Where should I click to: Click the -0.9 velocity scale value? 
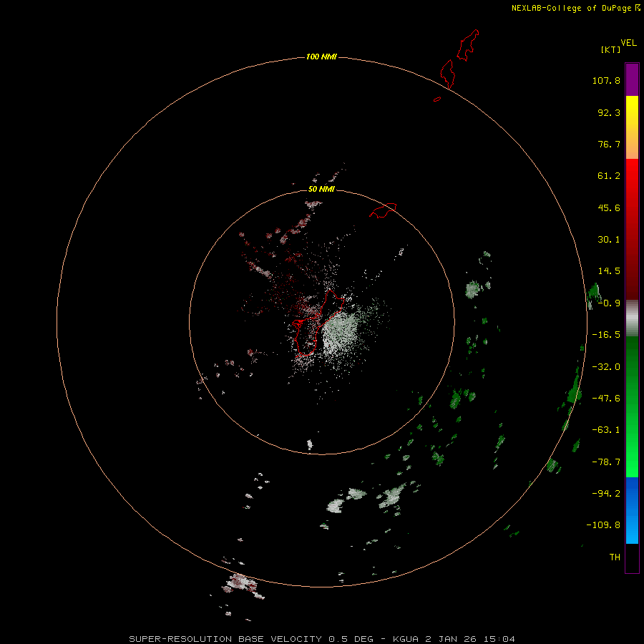click(609, 303)
